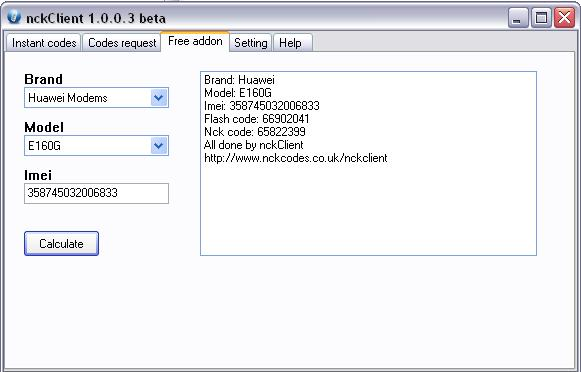Click the Flash code: 66902041 line
The width and height of the screenshot is (581, 372).
pos(256,119)
